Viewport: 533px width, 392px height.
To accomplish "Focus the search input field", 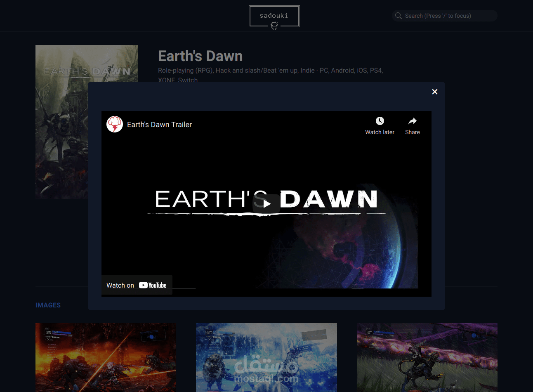I will pos(445,16).
